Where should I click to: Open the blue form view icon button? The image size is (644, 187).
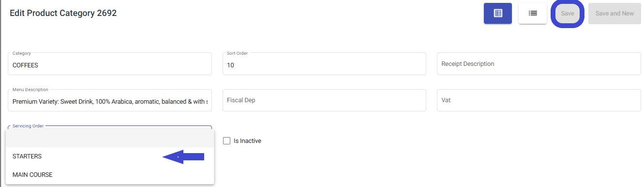(x=498, y=14)
